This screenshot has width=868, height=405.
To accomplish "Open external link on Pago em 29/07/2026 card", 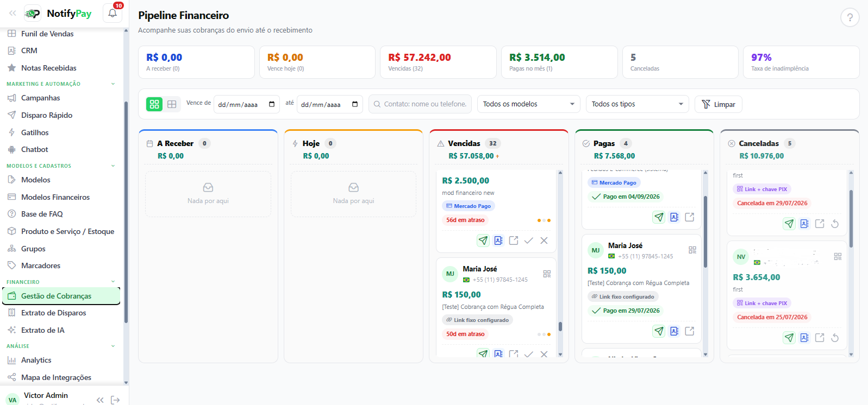I will (x=690, y=331).
